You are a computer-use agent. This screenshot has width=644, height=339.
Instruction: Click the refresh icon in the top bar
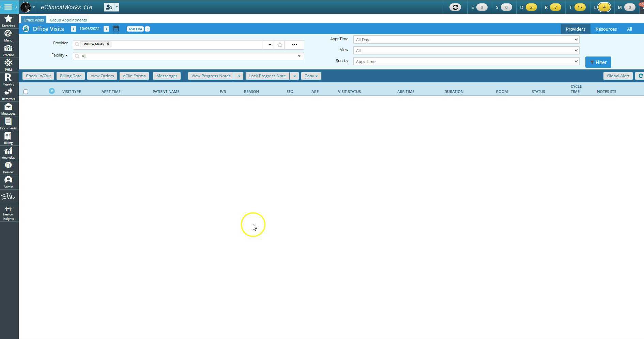pos(455,7)
